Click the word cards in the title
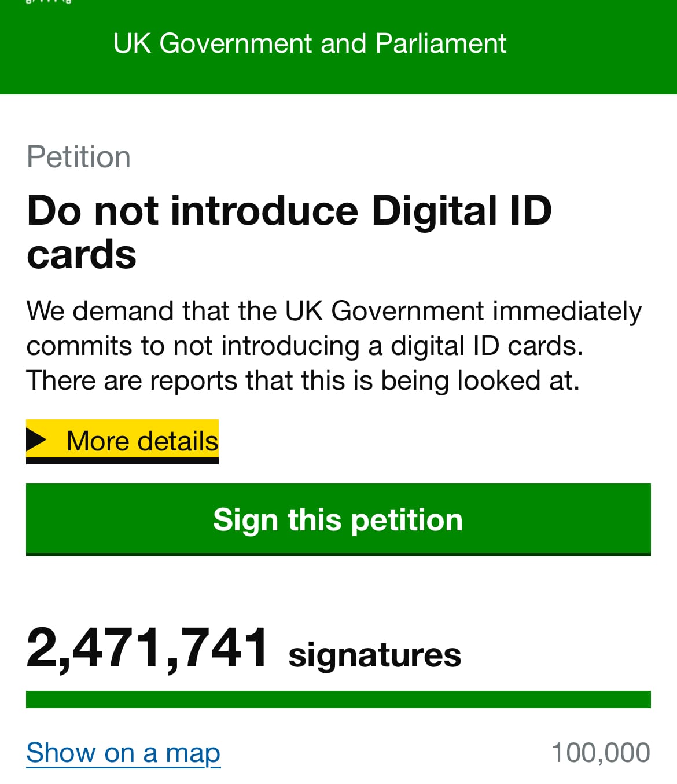 click(x=82, y=255)
